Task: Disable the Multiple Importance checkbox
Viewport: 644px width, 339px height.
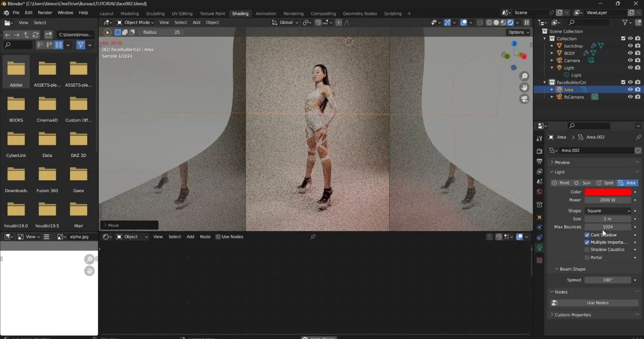Action: click(587, 242)
